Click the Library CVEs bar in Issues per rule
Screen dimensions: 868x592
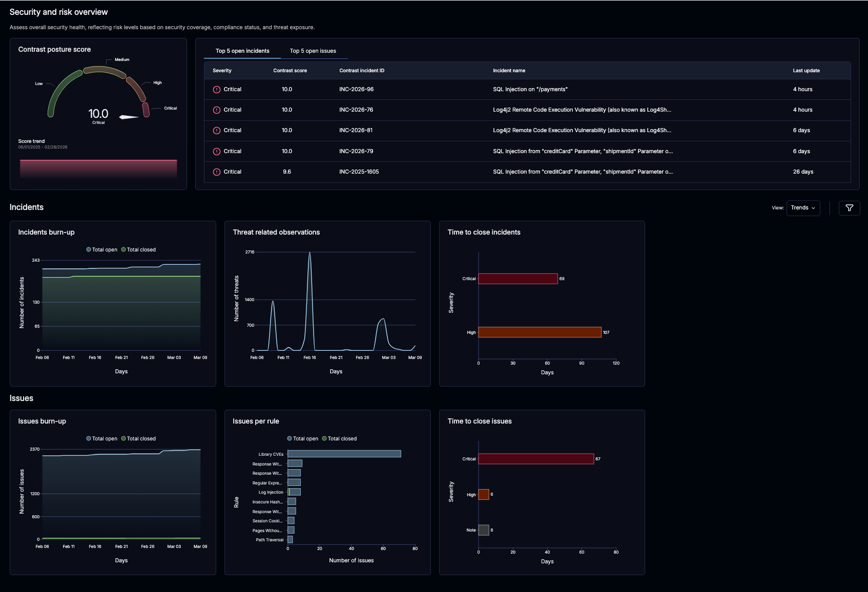(343, 454)
